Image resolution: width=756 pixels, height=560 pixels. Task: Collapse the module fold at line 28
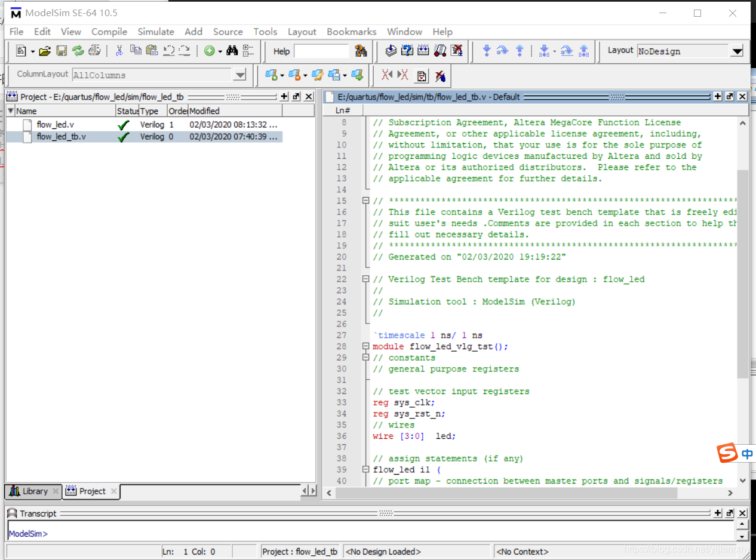click(366, 346)
